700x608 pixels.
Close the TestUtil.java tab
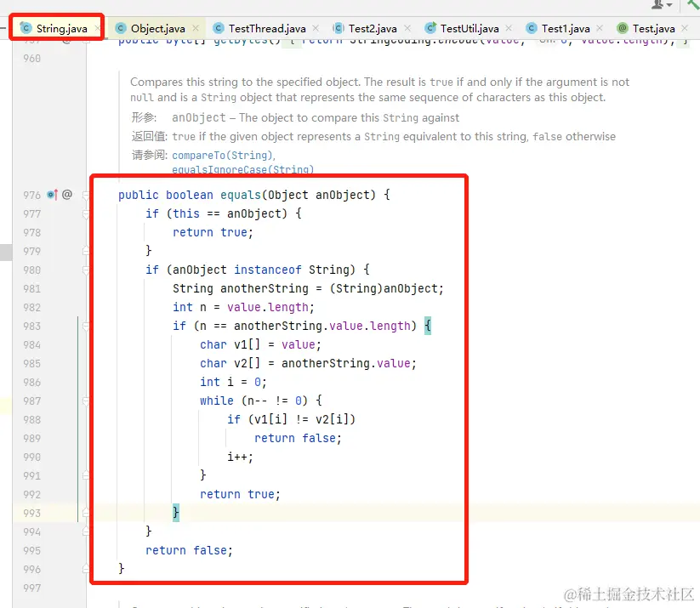point(509,28)
